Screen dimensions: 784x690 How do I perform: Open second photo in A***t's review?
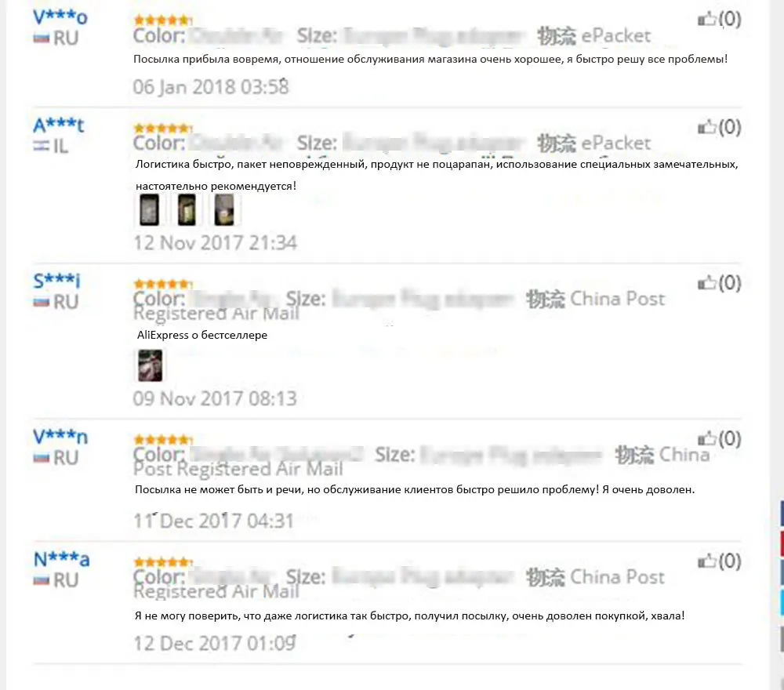click(187, 210)
